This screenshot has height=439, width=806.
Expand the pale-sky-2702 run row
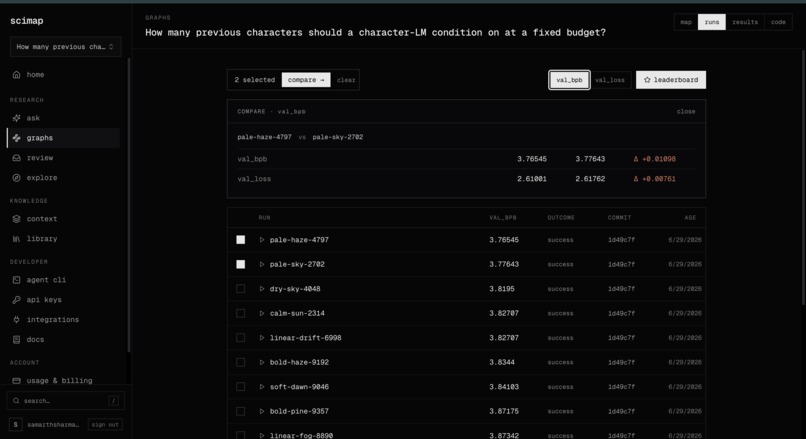coord(262,264)
